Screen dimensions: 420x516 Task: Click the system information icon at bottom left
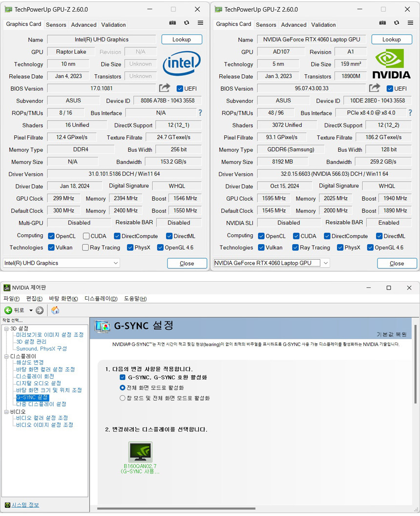[7, 505]
